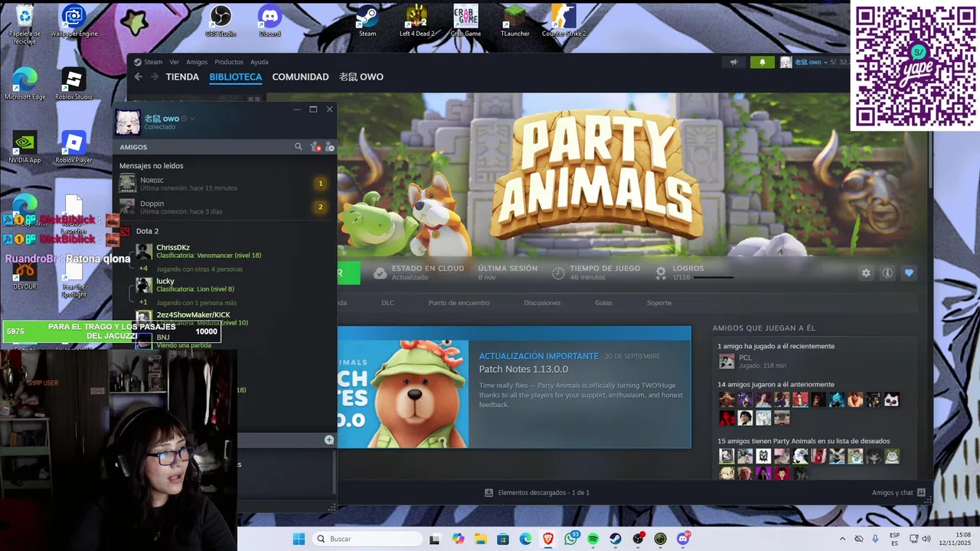Viewport: 980px width, 551px height.
Task: Open the Ayuda menu
Action: 260,62
